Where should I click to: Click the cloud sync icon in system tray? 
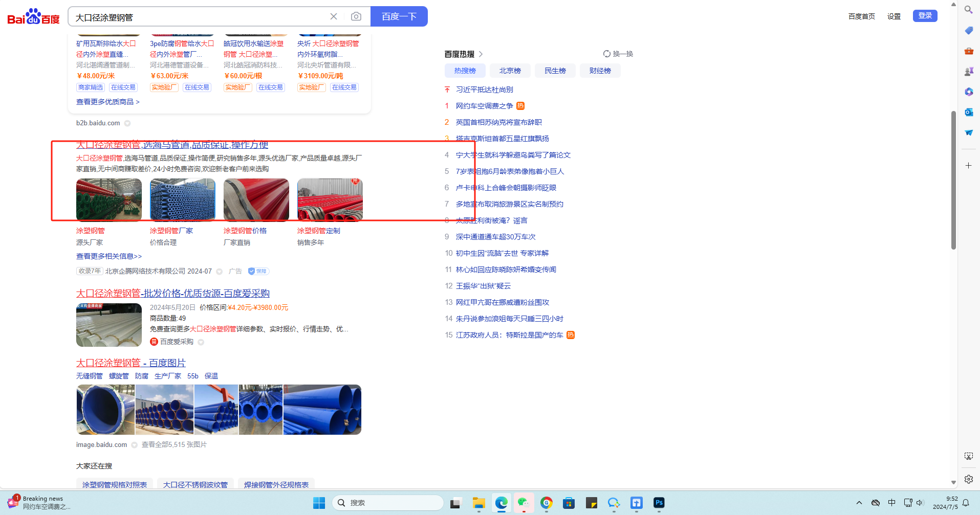point(876,503)
